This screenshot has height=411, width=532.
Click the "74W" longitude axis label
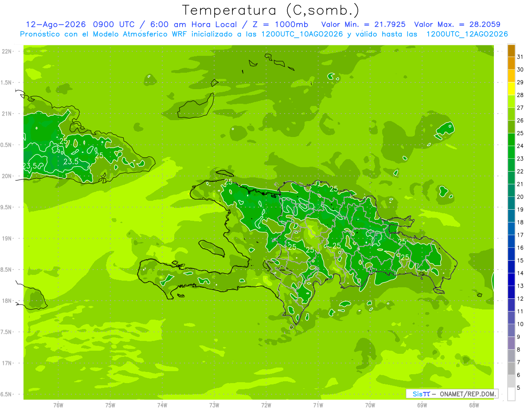[x=162, y=405]
